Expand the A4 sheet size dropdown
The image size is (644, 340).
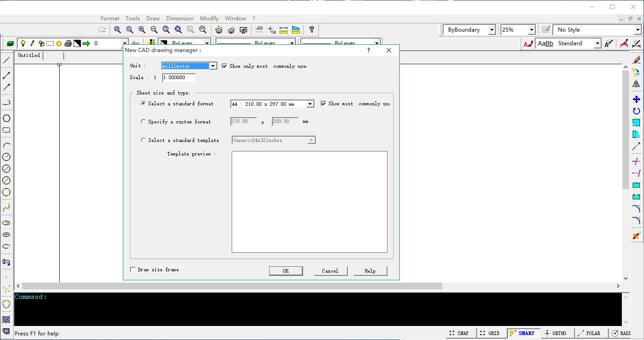click(x=310, y=104)
